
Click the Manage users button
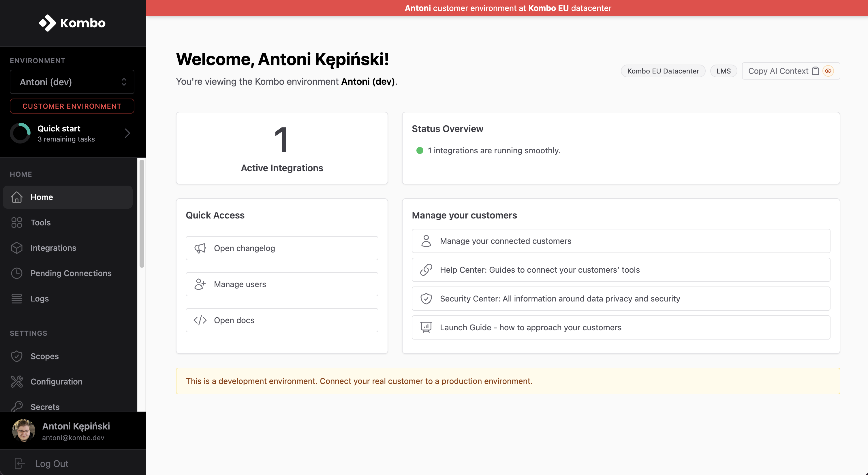tap(282, 284)
